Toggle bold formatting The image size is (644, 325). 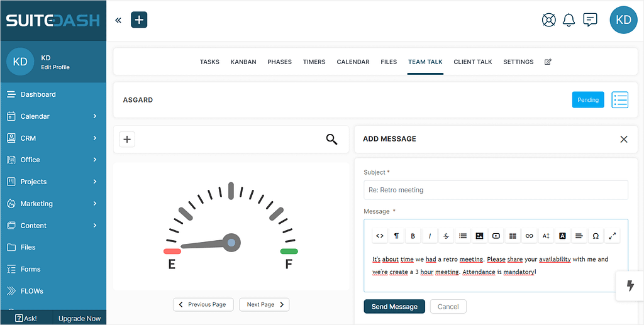click(413, 236)
